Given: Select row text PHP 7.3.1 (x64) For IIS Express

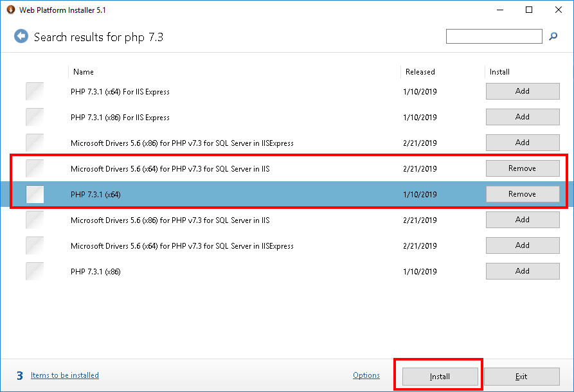Looking at the screenshot, I should pyautogui.click(x=120, y=92).
